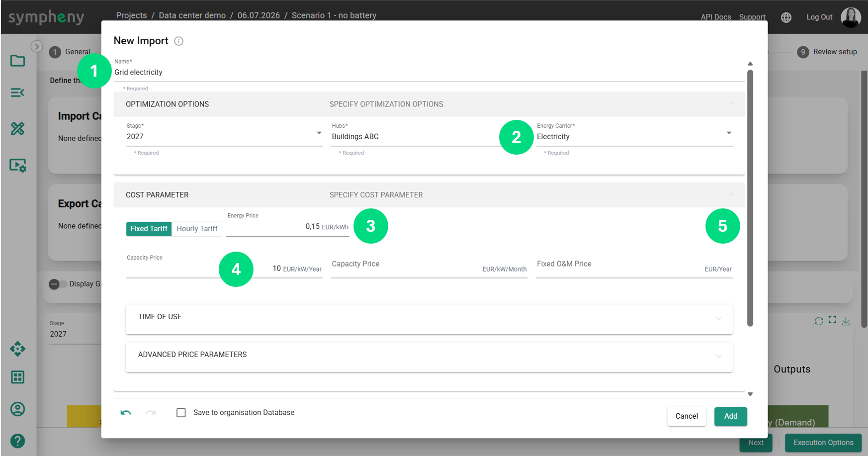The height and width of the screenshot is (456, 868).
Task: Open the user profile avatar
Action: (x=851, y=17)
